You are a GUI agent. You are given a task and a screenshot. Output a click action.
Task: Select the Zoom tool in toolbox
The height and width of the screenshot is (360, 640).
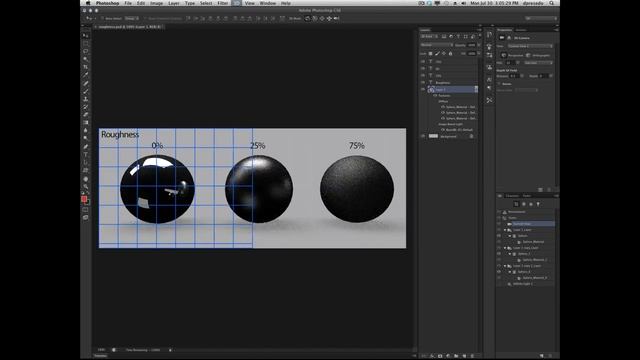86,187
